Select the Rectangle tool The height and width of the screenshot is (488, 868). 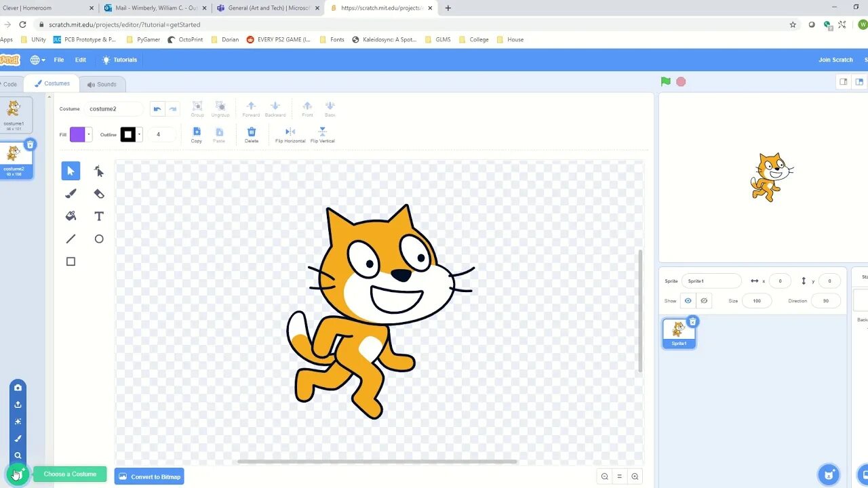coord(71,262)
